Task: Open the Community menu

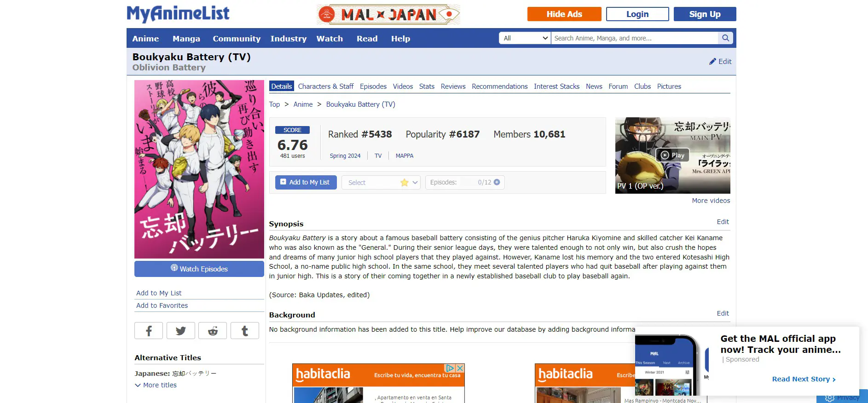Action: pyautogui.click(x=237, y=39)
